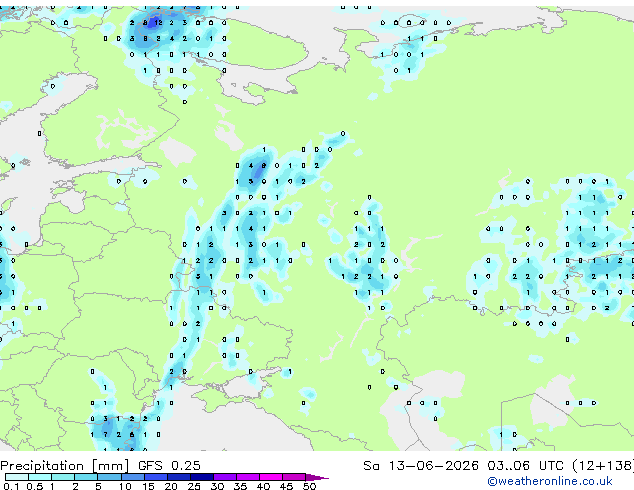634x490 pixels.
Task: Click the weatheronline.co.uk copyright link
Action: click(549, 481)
